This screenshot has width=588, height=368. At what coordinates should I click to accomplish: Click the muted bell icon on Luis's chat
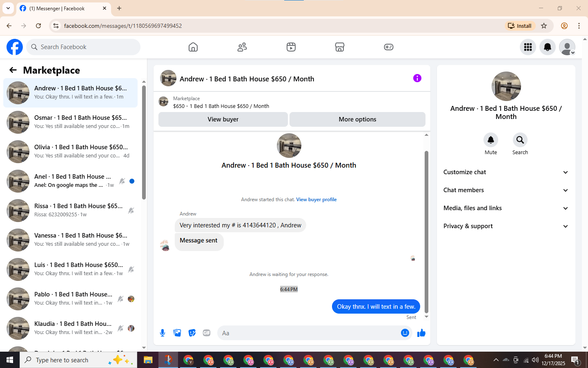pos(131,269)
